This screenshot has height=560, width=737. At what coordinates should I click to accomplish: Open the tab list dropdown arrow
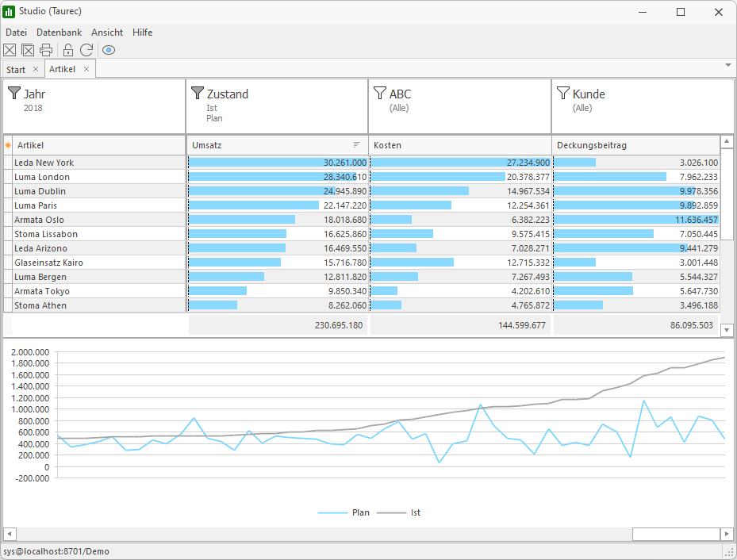pyautogui.click(x=727, y=63)
